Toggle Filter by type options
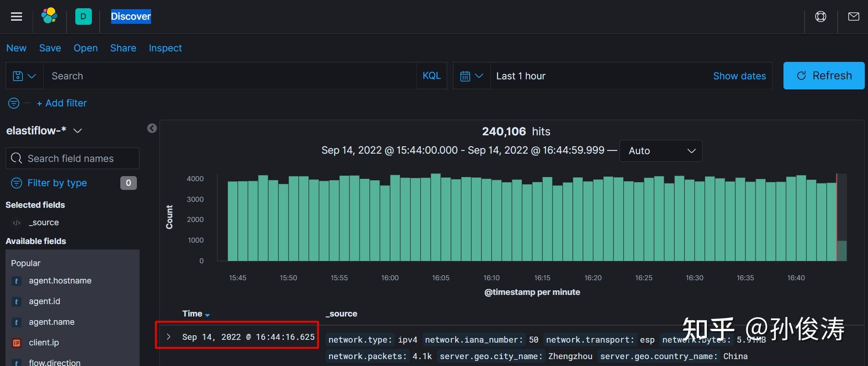 tap(57, 183)
